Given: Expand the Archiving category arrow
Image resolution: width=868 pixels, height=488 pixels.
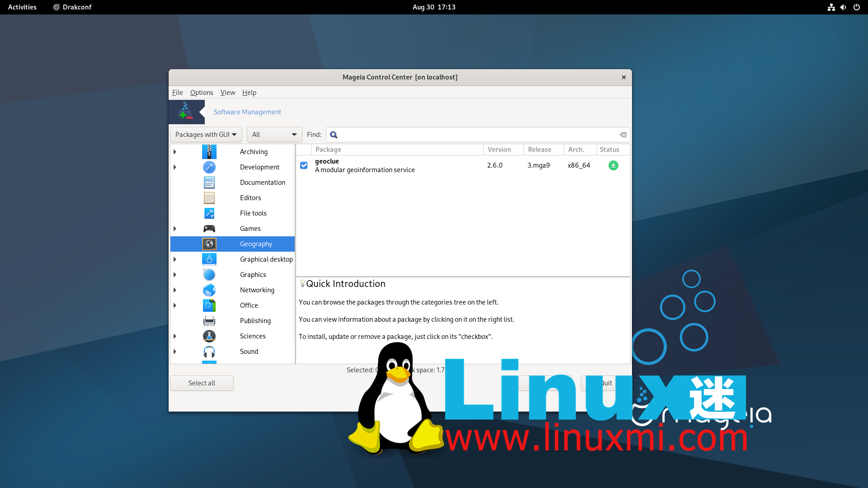Looking at the screenshot, I should [175, 152].
